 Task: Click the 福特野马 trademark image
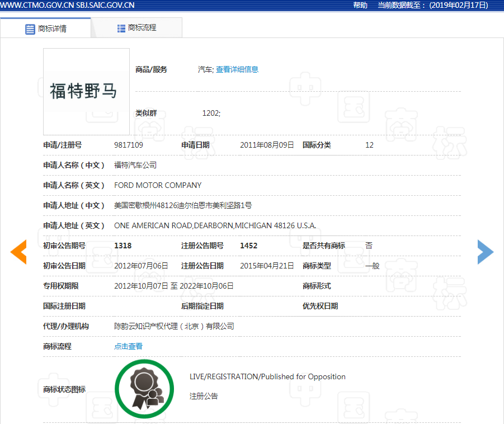tap(86, 91)
